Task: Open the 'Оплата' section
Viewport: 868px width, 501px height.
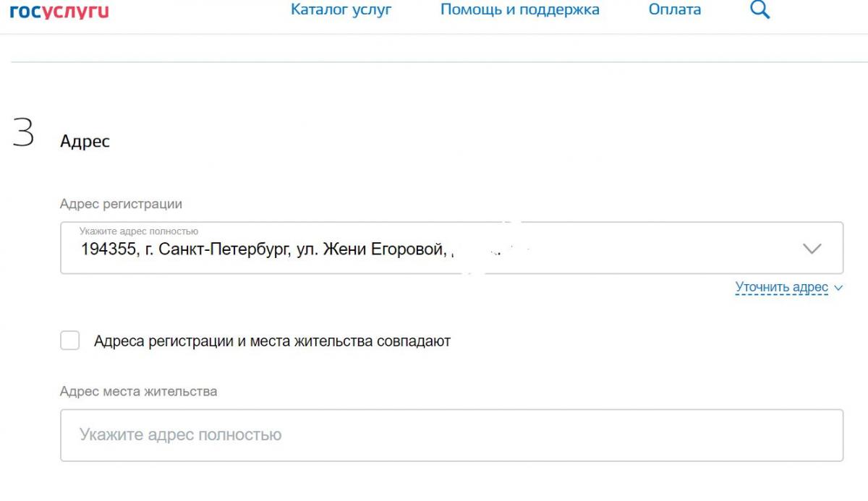Action: [674, 10]
